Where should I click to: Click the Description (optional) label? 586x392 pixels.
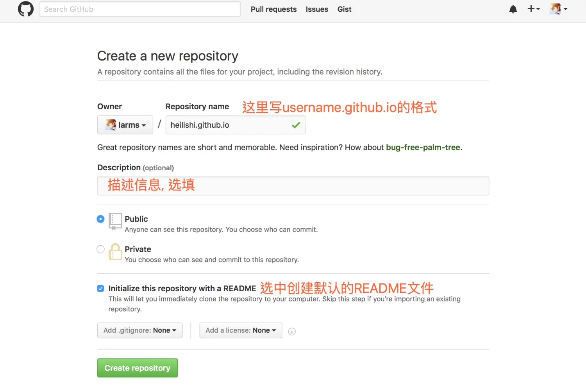(x=136, y=167)
